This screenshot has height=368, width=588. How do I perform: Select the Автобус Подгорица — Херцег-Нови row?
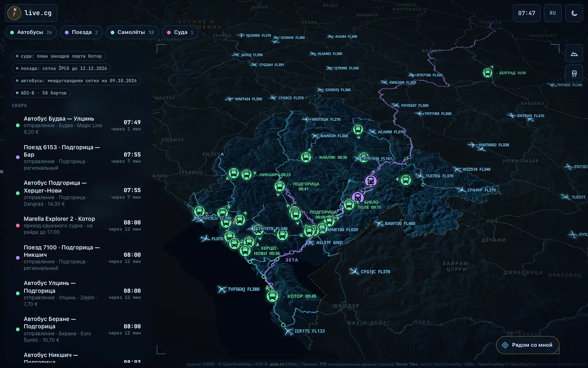[x=78, y=193]
